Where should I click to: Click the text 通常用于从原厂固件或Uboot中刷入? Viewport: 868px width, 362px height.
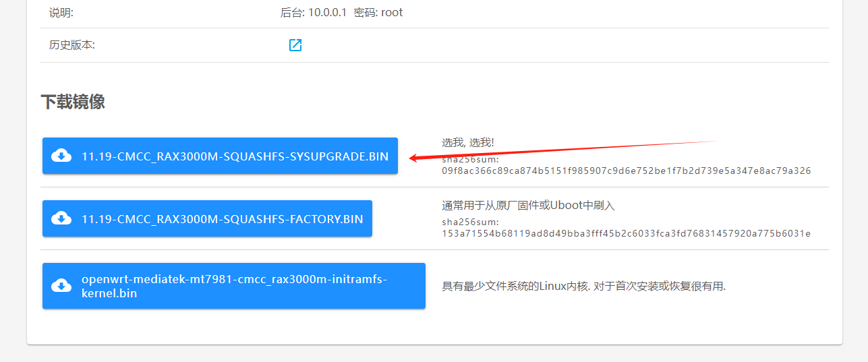pyautogui.click(x=528, y=206)
